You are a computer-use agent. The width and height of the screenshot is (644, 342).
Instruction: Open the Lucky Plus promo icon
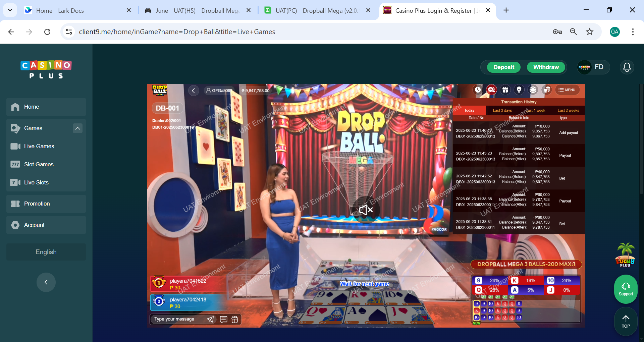point(625,255)
